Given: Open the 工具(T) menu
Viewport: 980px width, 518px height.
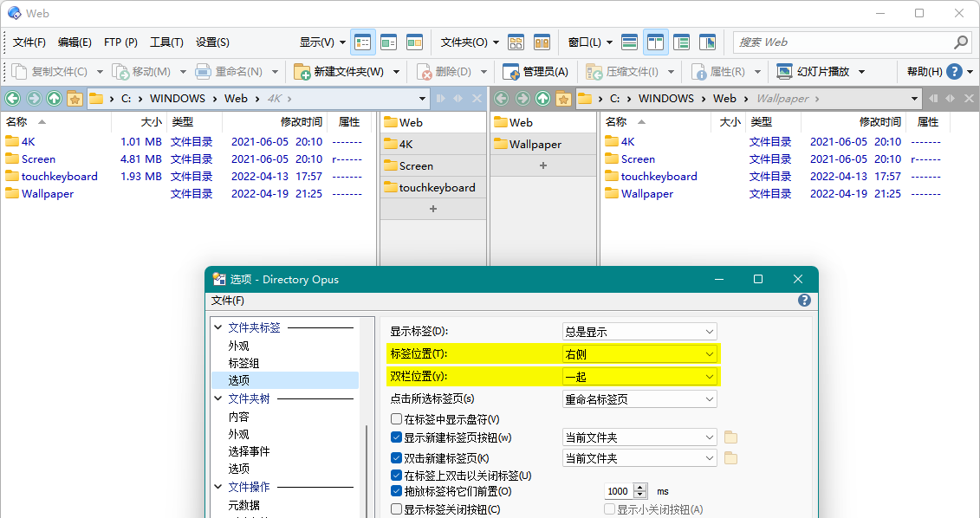Looking at the screenshot, I should (166, 42).
